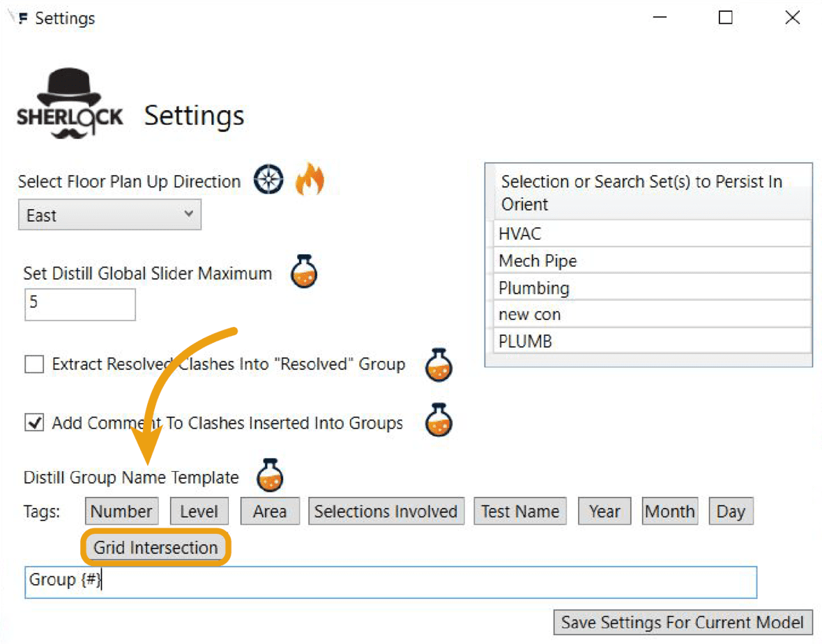
Task: Select PLUMB in the persist sets list
Action: pos(652,341)
